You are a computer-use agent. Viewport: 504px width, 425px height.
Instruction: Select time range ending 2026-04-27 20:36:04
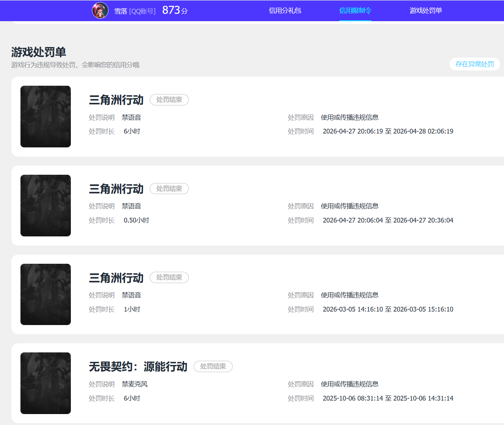pyautogui.click(x=388, y=220)
